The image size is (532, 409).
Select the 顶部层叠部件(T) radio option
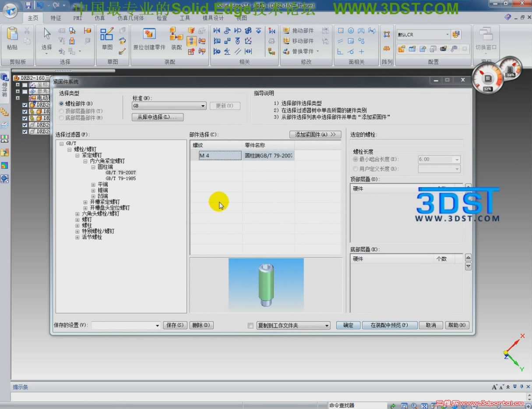click(x=62, y=111)
